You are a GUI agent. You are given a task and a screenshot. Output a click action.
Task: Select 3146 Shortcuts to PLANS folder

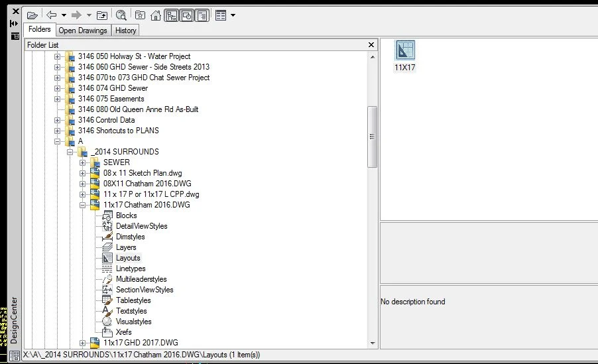pos(118,131)
